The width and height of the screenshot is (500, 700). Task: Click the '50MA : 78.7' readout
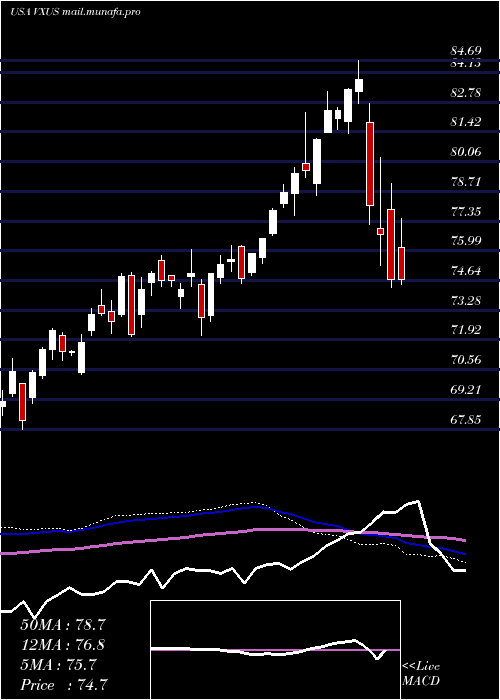pyautogui.click(x=63, y=625)
